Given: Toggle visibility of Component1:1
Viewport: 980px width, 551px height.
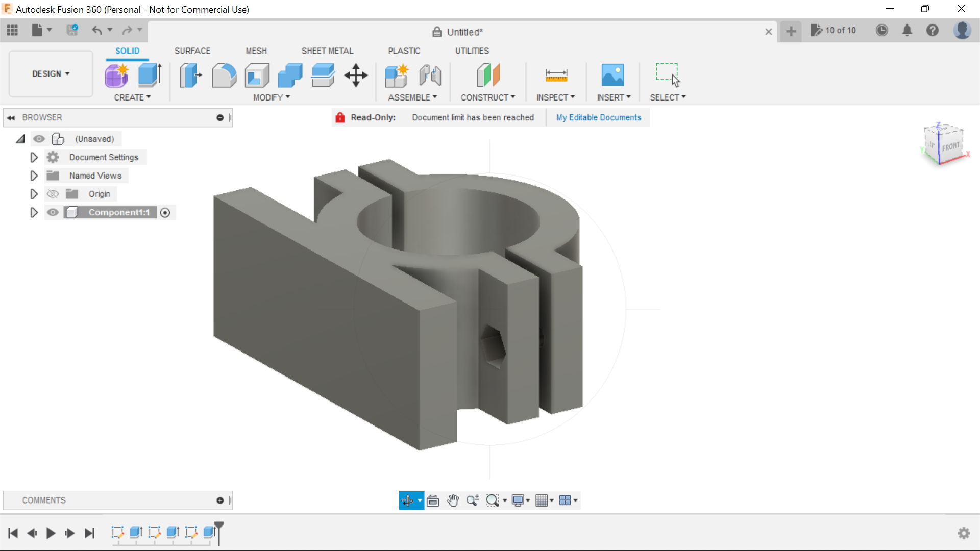Looking at the screenshot, I should (53, 212).
